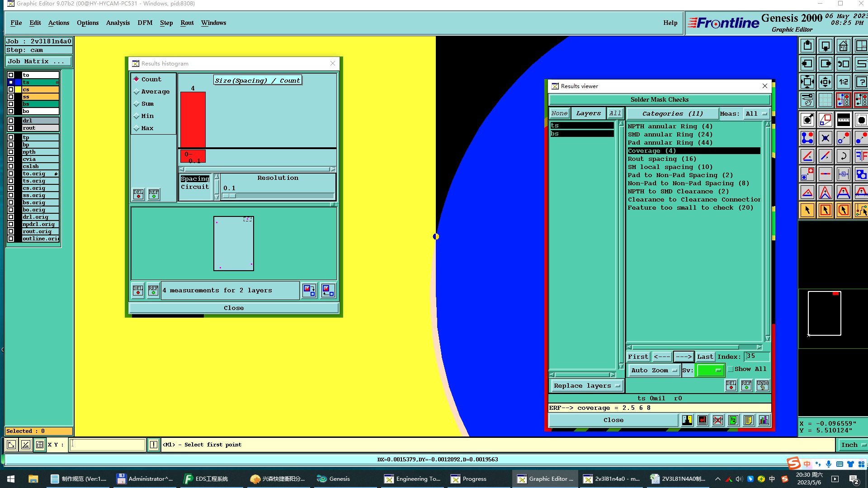This screenshot has height=488, width=868.
Task: Toggle display checkbox for drl layer
Action: (x=11, y=121)
